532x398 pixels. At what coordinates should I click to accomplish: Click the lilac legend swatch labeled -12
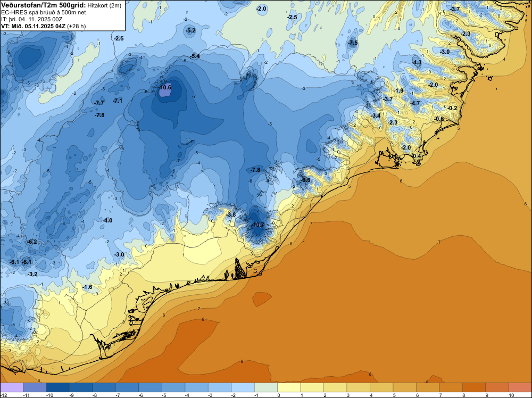pos(12,387)
